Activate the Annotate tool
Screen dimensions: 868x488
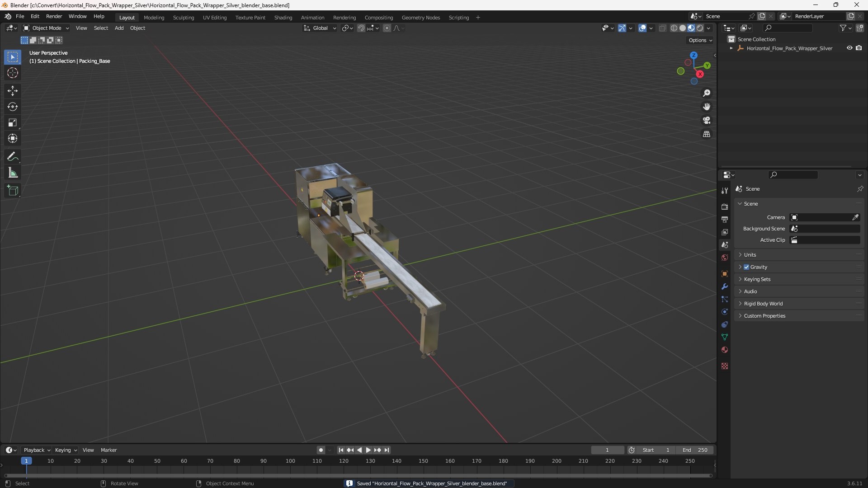pos(13,157)
